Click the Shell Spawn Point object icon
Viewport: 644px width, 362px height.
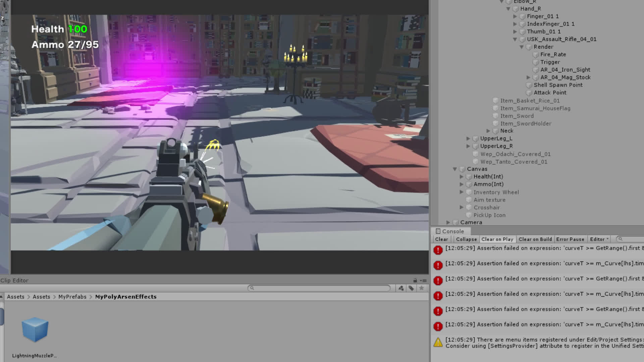[529, 85]
